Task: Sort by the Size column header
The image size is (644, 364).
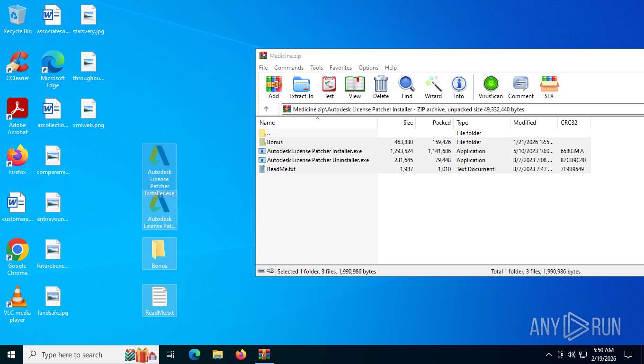Action: (397, 123)
